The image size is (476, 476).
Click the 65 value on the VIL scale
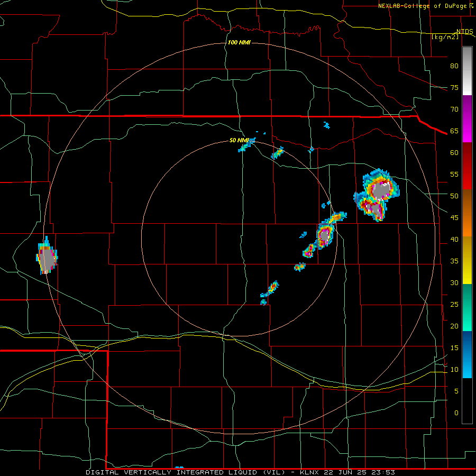click(x=454, y=131)
